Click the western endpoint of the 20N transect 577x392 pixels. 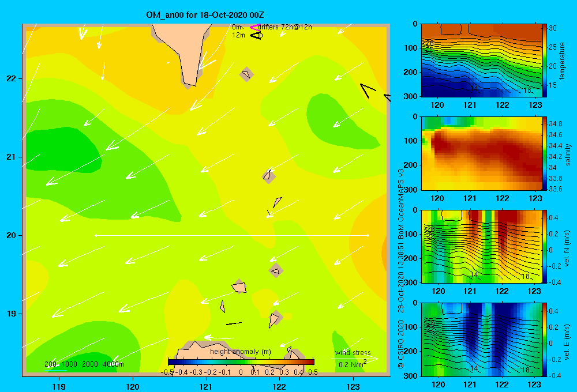click(96, 235)
